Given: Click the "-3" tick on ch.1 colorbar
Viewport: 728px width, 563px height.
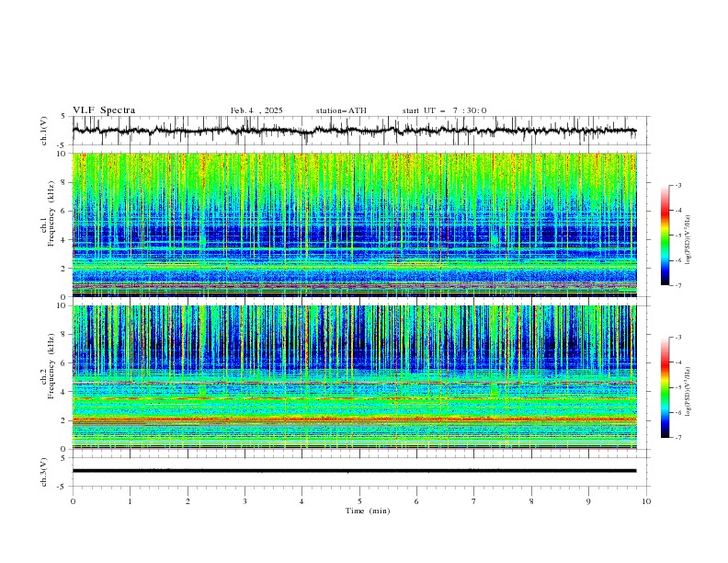Looking at the screenshot, I should coord(678,185).
